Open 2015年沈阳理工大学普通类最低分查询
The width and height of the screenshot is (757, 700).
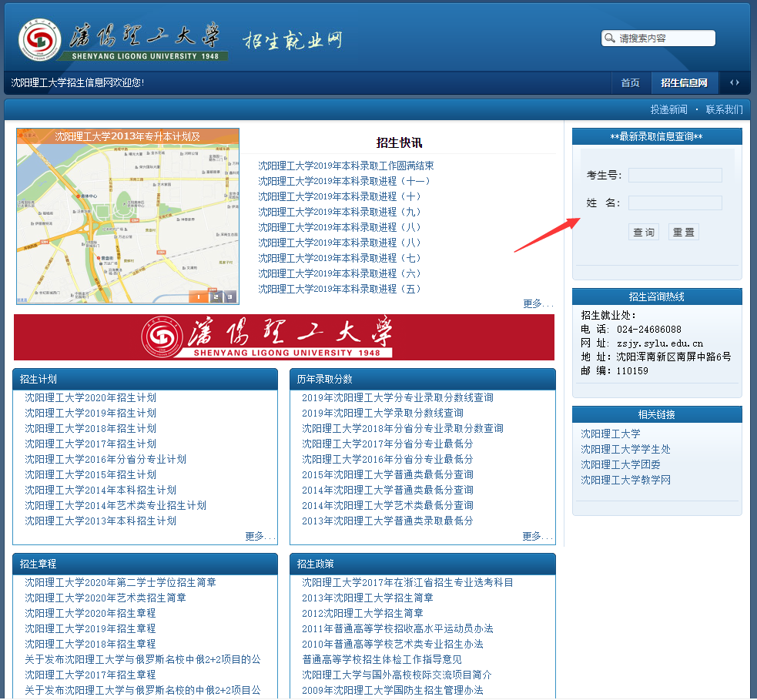387,474
